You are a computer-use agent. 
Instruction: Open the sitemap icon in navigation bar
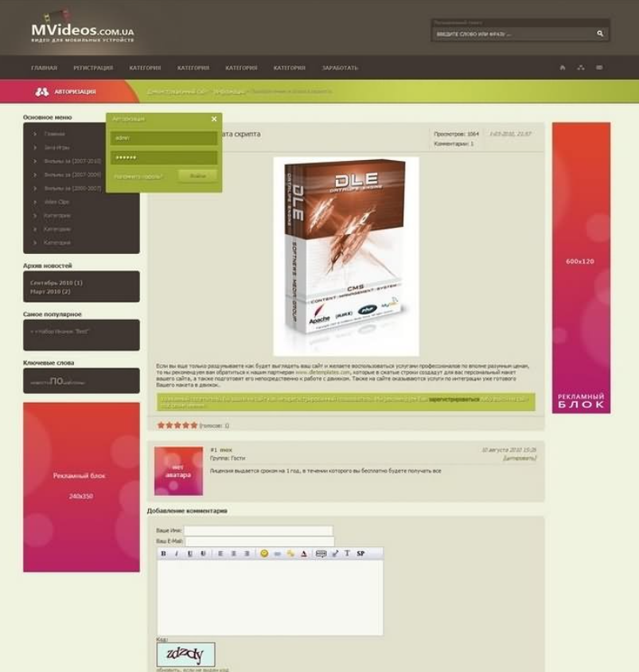581,68
